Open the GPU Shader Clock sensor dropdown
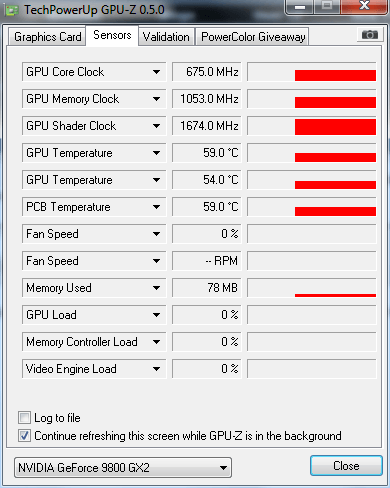The image size is (390, 488). 94,126
